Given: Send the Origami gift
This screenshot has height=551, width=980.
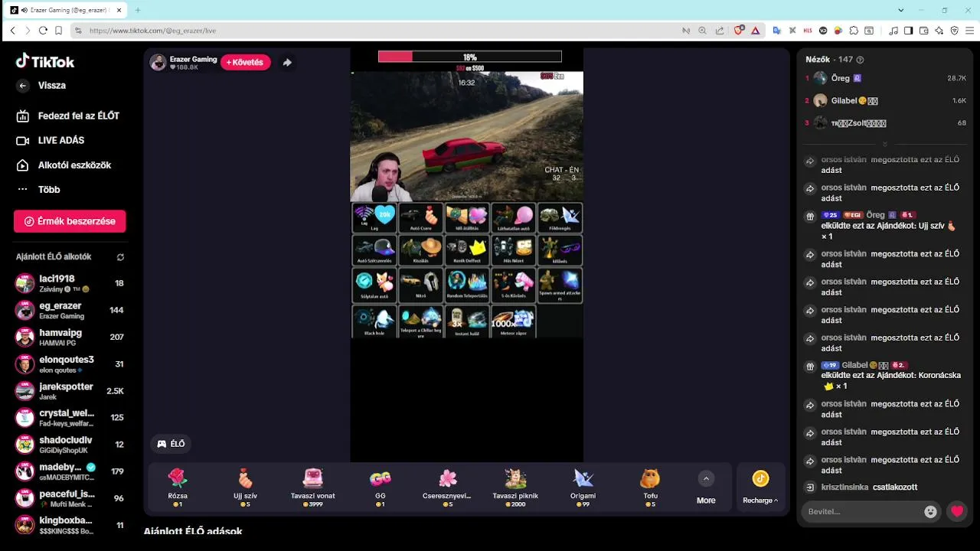Looking at the screenshot, I should click(583, 488).
